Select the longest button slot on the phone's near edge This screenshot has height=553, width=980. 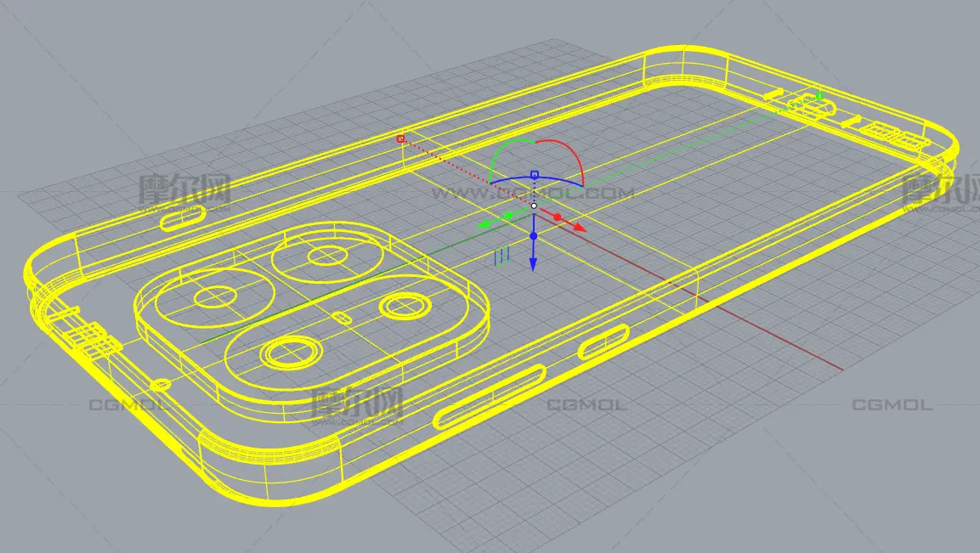490,396
